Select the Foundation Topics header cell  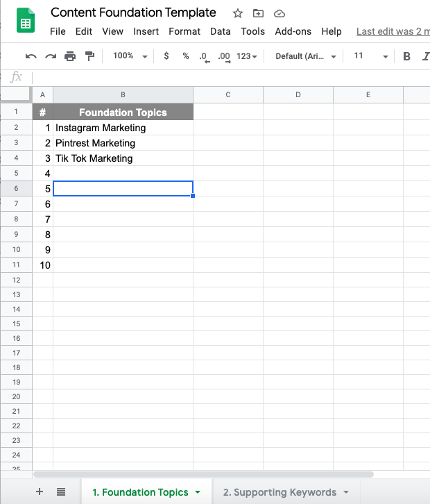point(123,112)
